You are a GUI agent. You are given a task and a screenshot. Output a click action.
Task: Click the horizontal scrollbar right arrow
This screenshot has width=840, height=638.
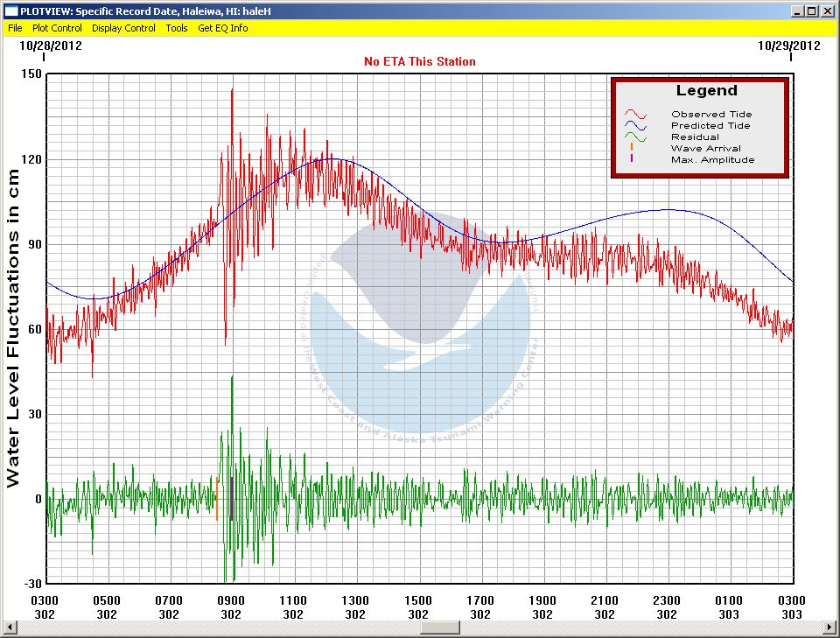pyautogui.click(x=831, y=628)
